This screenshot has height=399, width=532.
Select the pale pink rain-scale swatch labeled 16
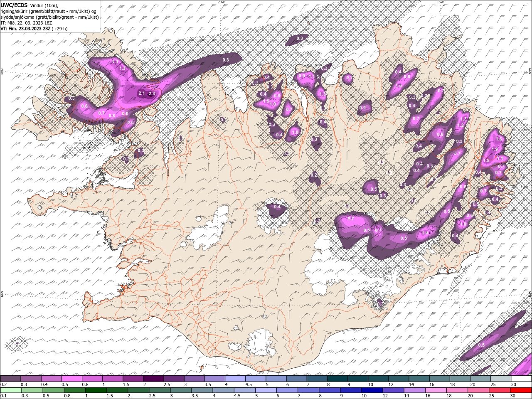pos(435,390)
